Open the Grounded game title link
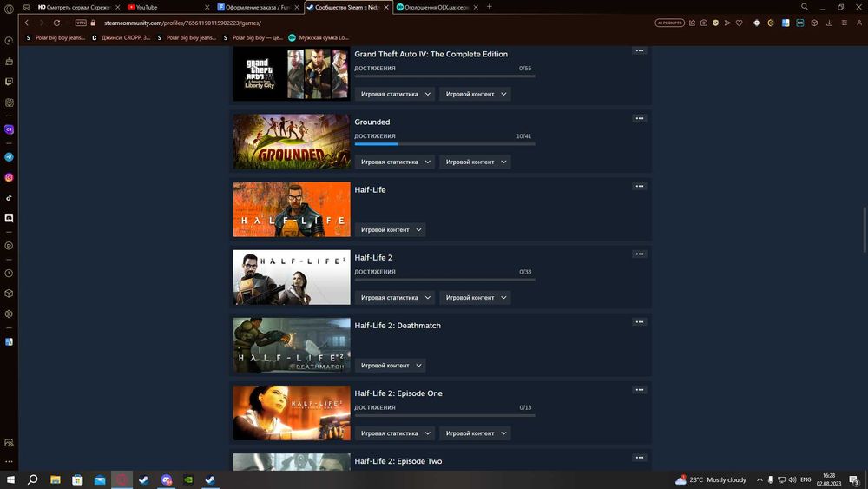The width and height of the screenshot is (868, 489). (372, 122)
